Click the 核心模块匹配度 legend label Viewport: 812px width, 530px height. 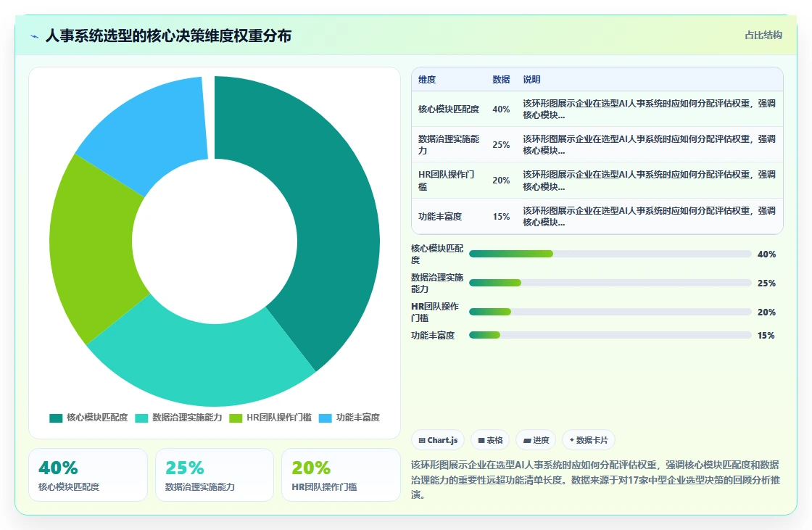[97, 418]
